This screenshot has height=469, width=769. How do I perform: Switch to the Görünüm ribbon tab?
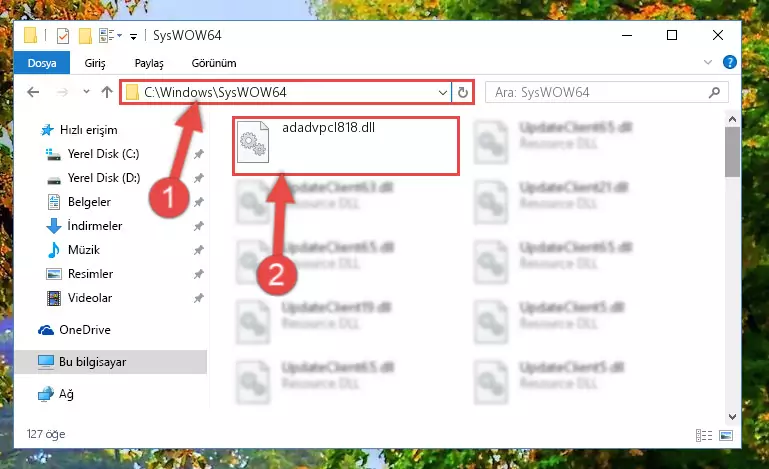coord(214,63)
